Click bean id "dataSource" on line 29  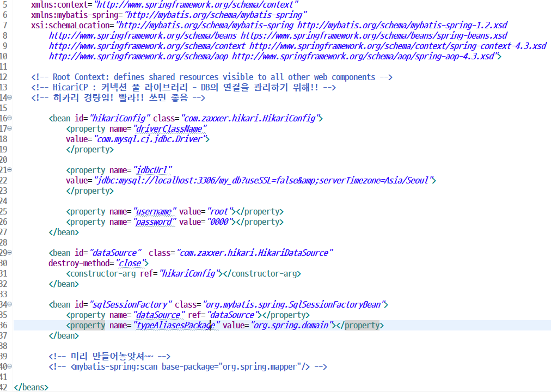[x=115, y=253]
